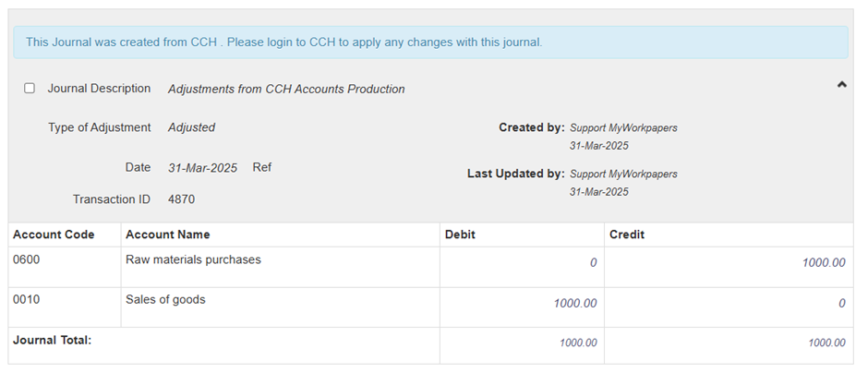
Task: Click the journal date 31-Mar-2025
Action: (x=202, y=168)
